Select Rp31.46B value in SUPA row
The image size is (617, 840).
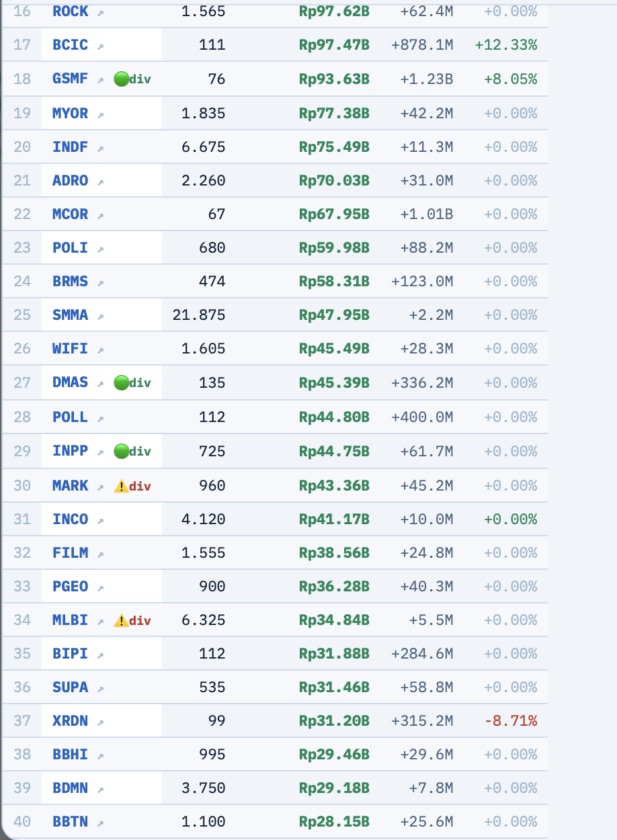(x=334, y=687)
